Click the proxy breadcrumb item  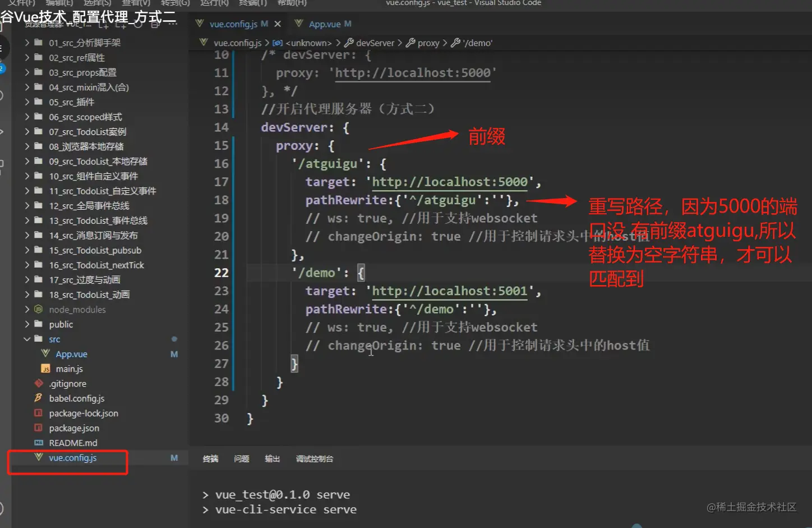point(428,43)
